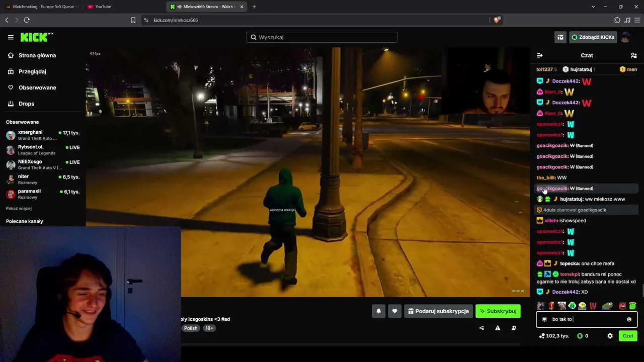Send message with green Czat button

[x=628, y=336]
